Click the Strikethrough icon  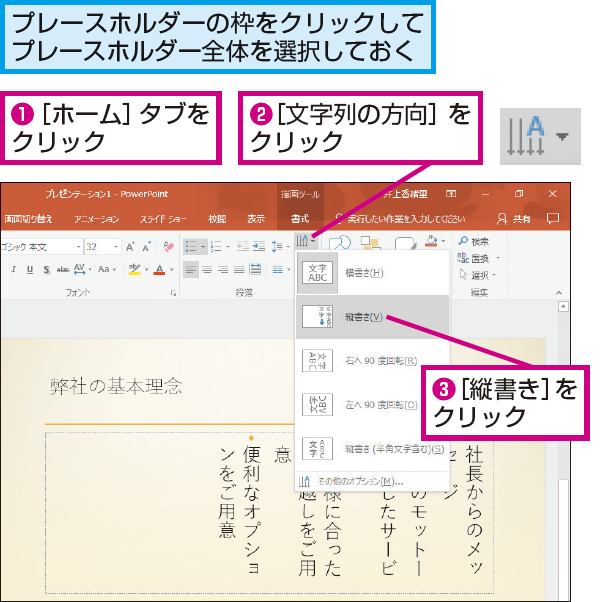pos(63,270)
